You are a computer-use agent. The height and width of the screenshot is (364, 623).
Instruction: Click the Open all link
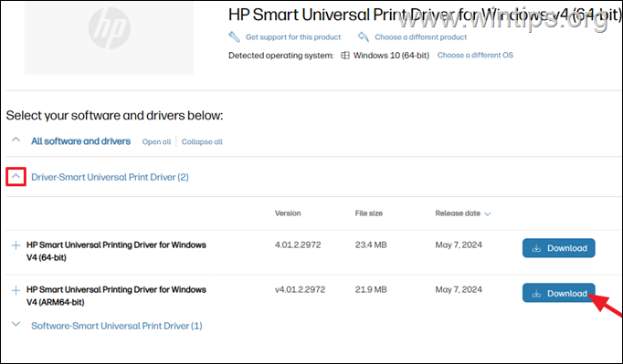156,141
